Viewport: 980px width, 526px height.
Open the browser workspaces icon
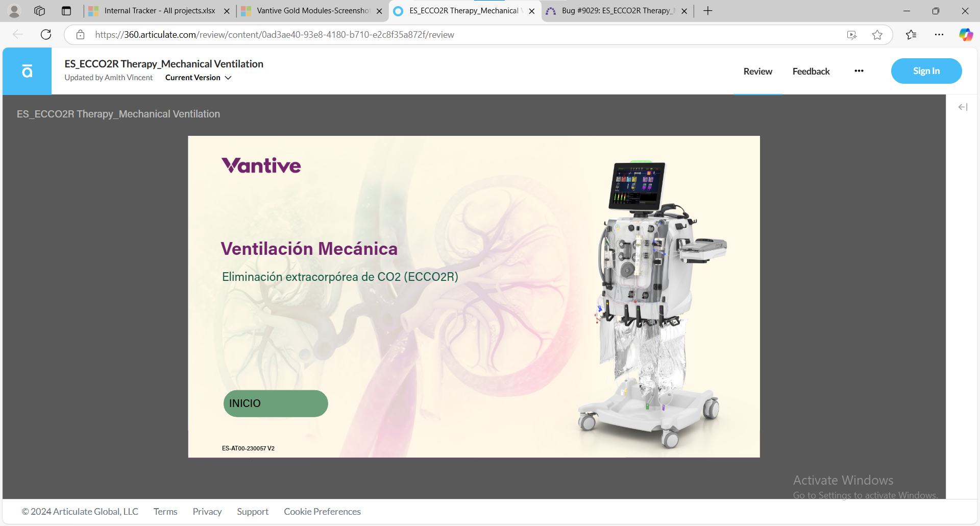pos(40,11)
